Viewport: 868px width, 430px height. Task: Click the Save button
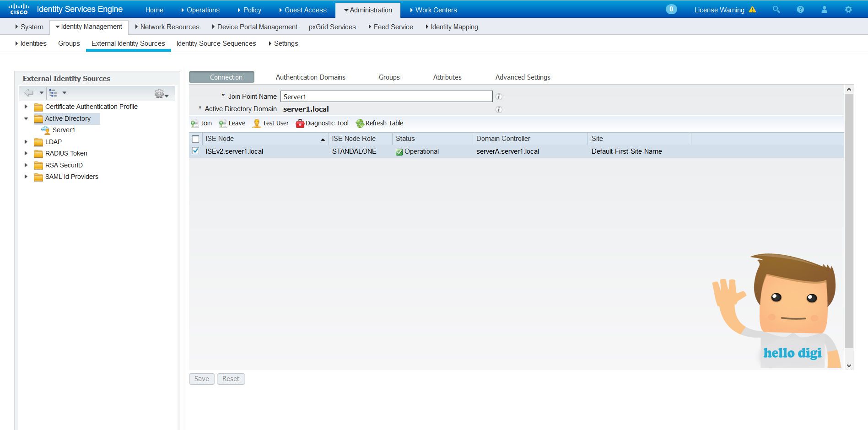(x=202, y=379)
